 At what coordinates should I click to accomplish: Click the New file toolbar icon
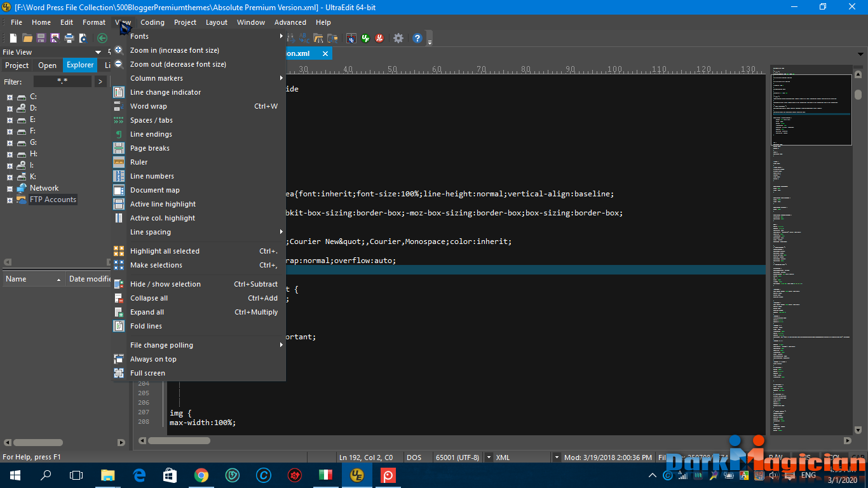tap(13, 38)
